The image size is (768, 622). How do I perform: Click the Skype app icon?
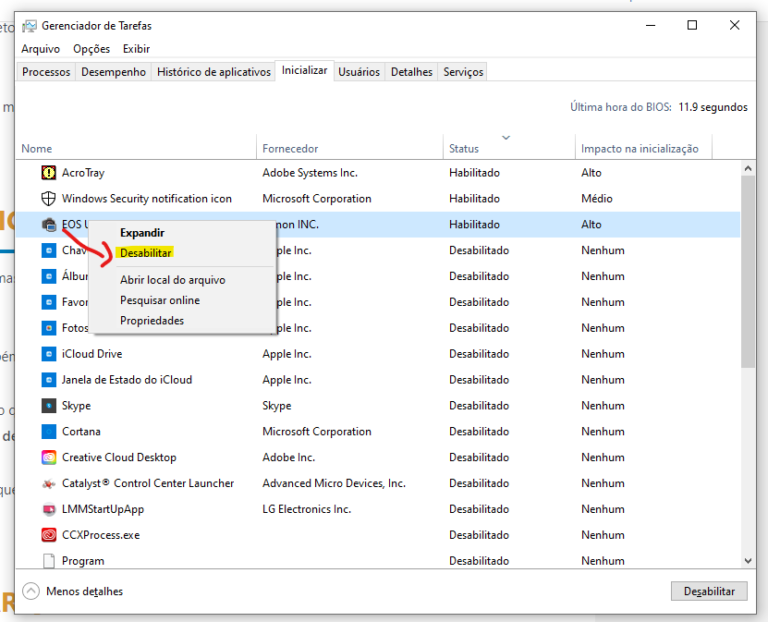pos(49,406)
